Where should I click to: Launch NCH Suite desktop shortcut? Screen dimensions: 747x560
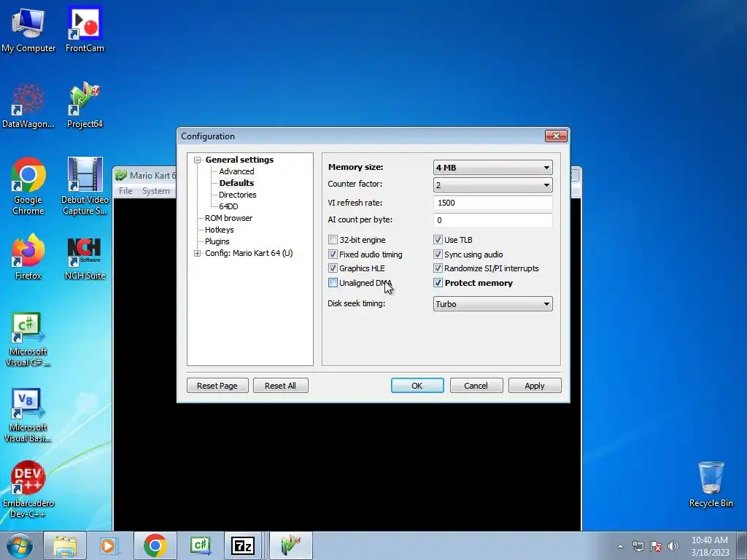point(85,257)
